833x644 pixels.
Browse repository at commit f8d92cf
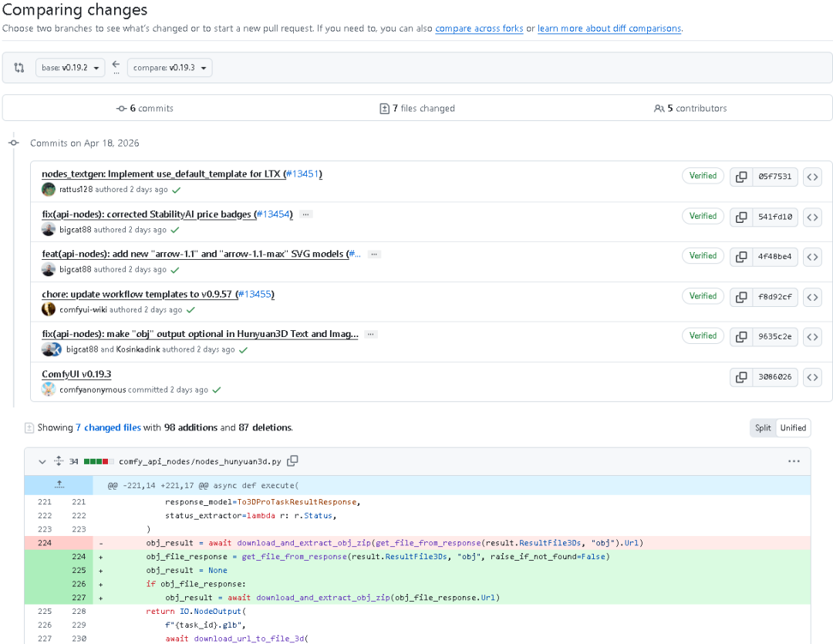point(812,297)
